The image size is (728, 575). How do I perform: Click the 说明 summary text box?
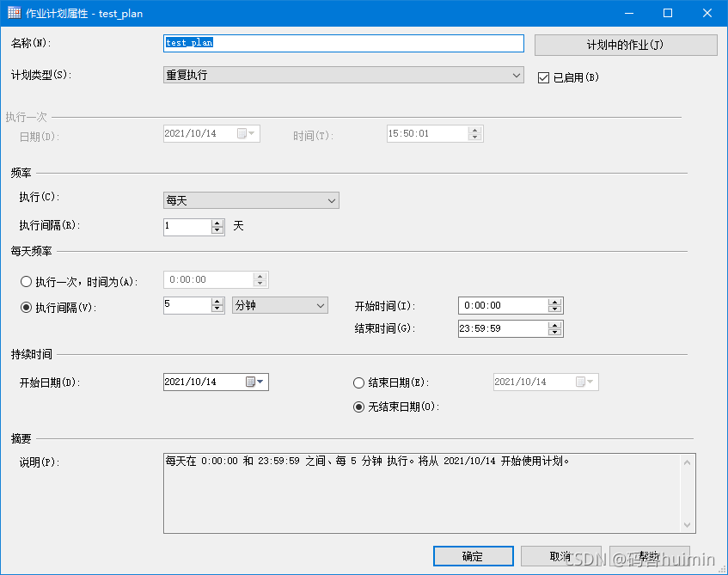point(430,493)
